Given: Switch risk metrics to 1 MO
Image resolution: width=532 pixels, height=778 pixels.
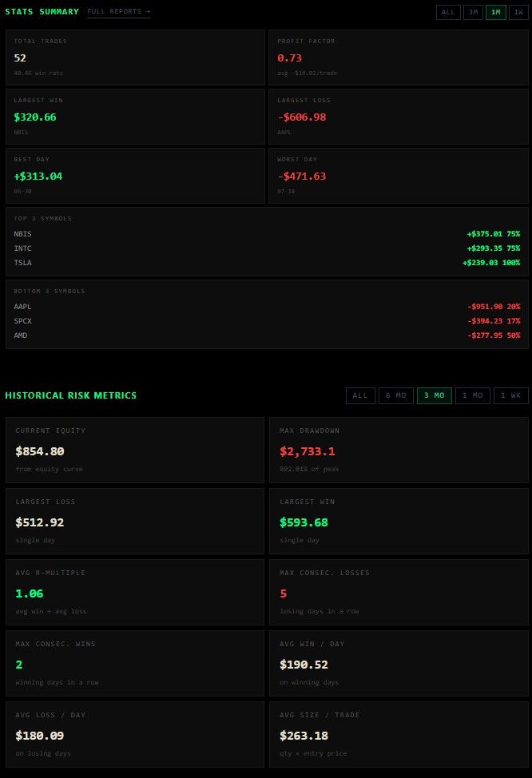Looking at the screenshot, I should pos(472,395).
